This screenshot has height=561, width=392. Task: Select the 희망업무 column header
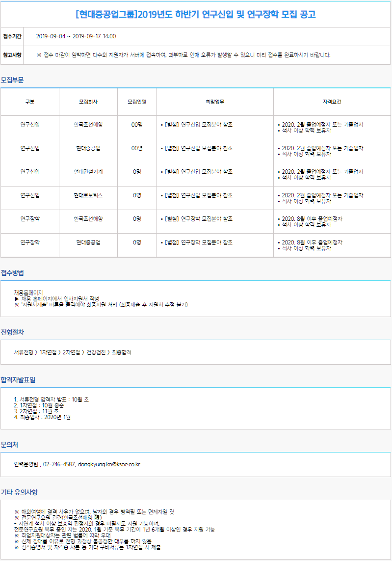point(215,102)
